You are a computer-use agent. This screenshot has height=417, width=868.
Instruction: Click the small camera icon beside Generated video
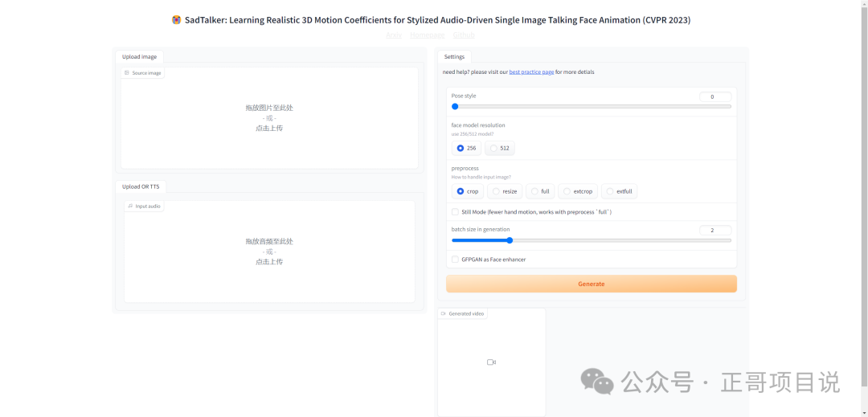(444, 314)
